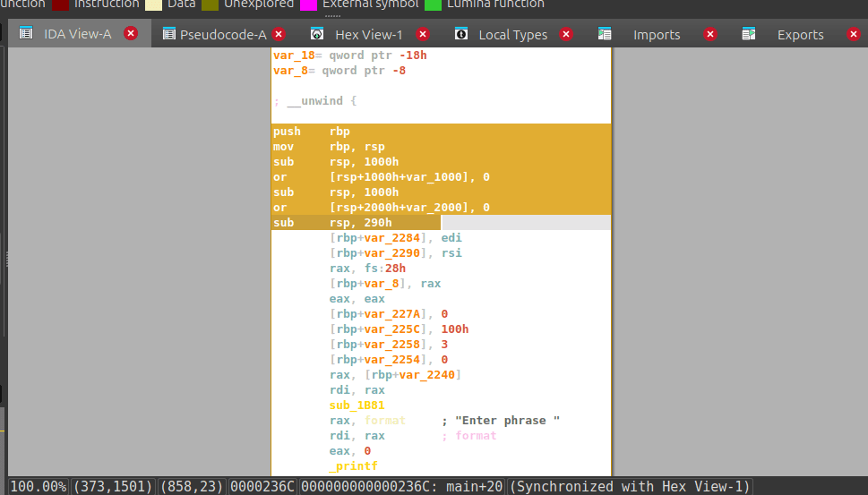
Task: Close the Local Types tab
Action: [x=566, y=35]
